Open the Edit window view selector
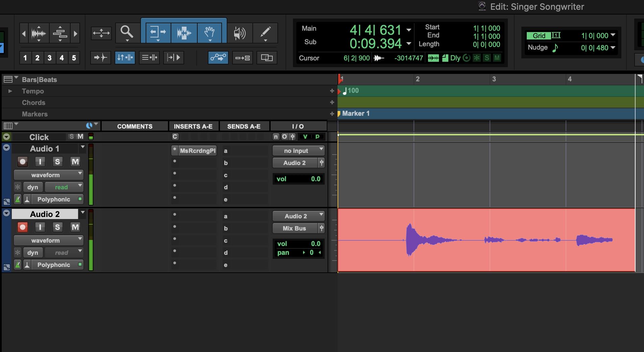The height and width of the screenshot is (352, 644). tap(10, 126)
